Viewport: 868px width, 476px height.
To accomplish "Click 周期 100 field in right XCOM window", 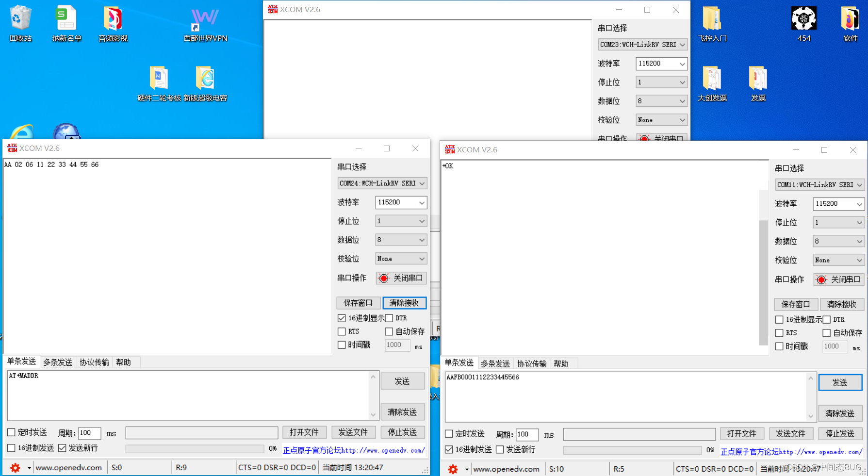I will click(527, 434).
